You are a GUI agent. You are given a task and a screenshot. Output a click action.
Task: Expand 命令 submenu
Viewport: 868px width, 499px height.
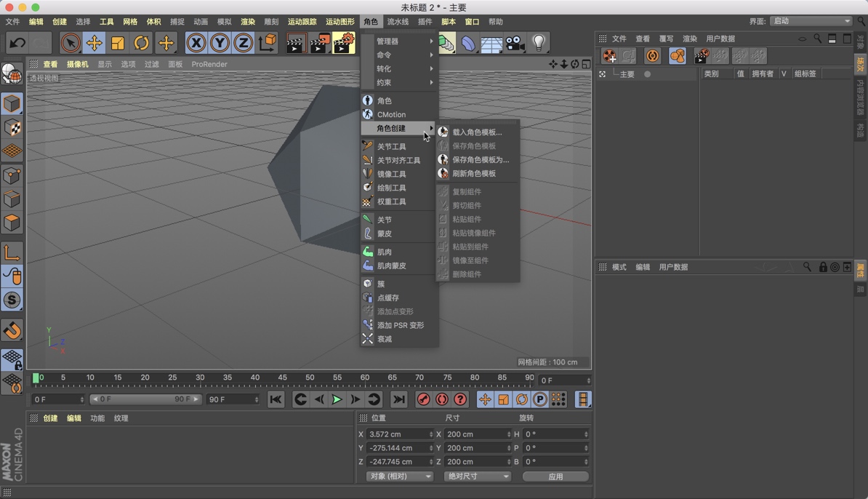click(x=399, y=55)
